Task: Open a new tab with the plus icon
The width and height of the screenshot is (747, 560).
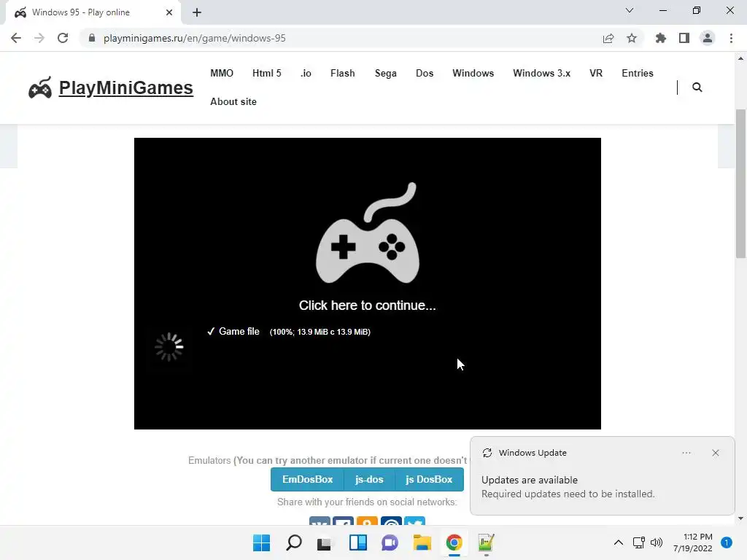Action: tap(197, 12)
